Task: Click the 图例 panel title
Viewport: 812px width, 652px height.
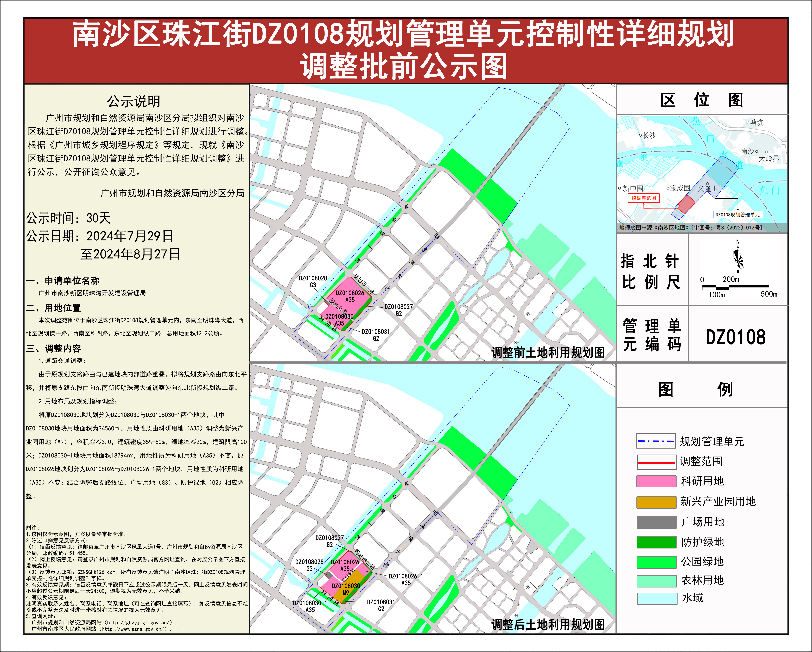Action: (x=696, y=389)
